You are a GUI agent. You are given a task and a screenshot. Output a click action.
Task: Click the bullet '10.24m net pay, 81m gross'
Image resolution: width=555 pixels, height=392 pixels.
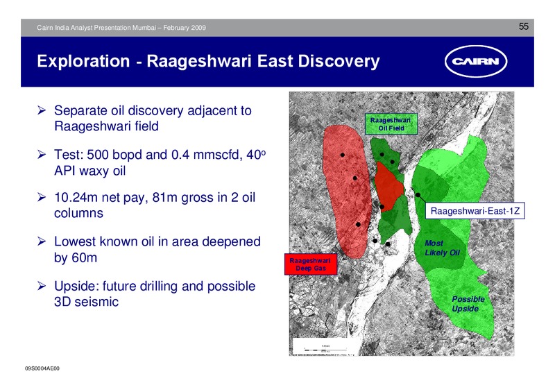(154, 205)
